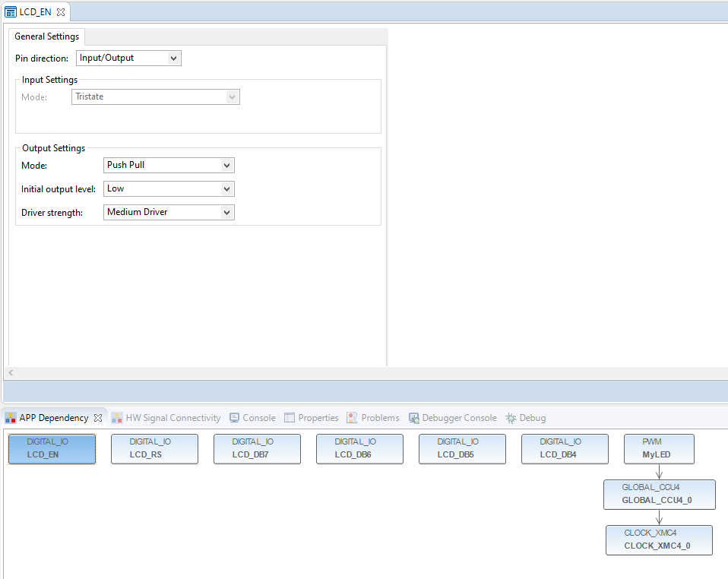The image size is (728, 579).
Task: Close the APP Dependency view
Action: (98, 418)
